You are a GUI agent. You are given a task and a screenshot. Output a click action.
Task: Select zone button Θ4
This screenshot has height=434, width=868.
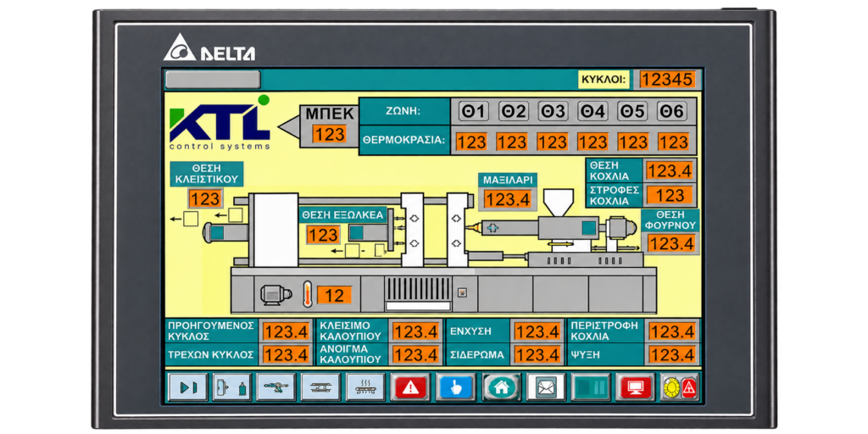[x=593, y=111]
